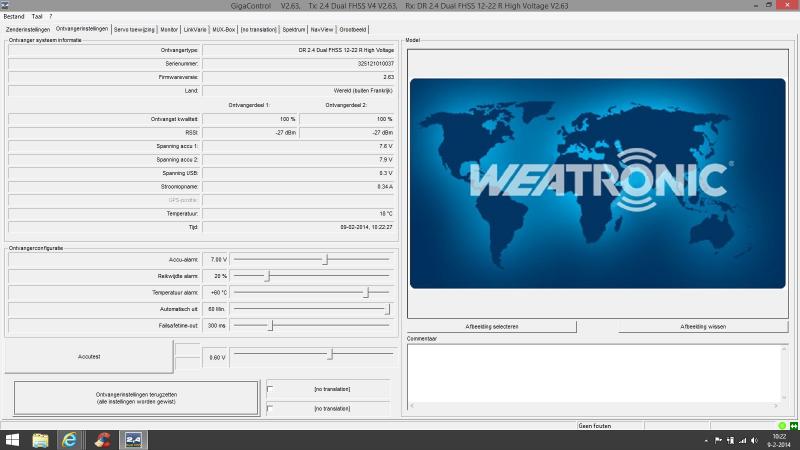This screenshot has width=800, height=450.
Task: Click the Temperatuur alarm slider handle
Action: (x=366, y=292)
